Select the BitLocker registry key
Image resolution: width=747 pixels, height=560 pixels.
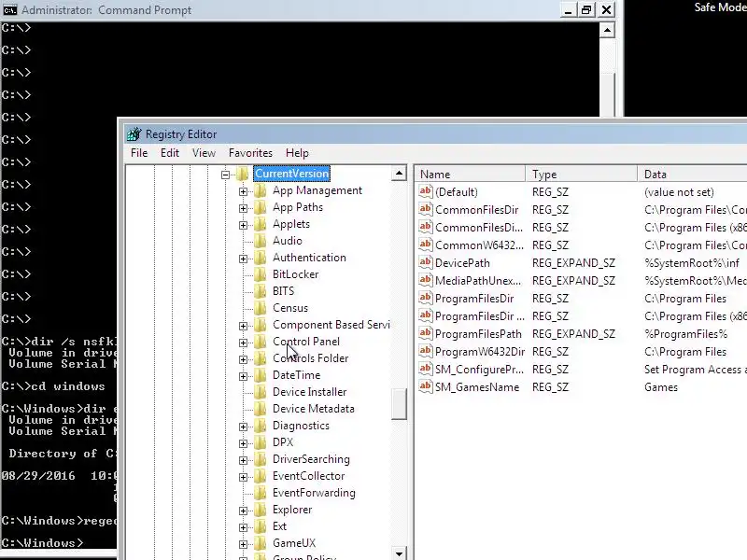(x=295, y=274)
